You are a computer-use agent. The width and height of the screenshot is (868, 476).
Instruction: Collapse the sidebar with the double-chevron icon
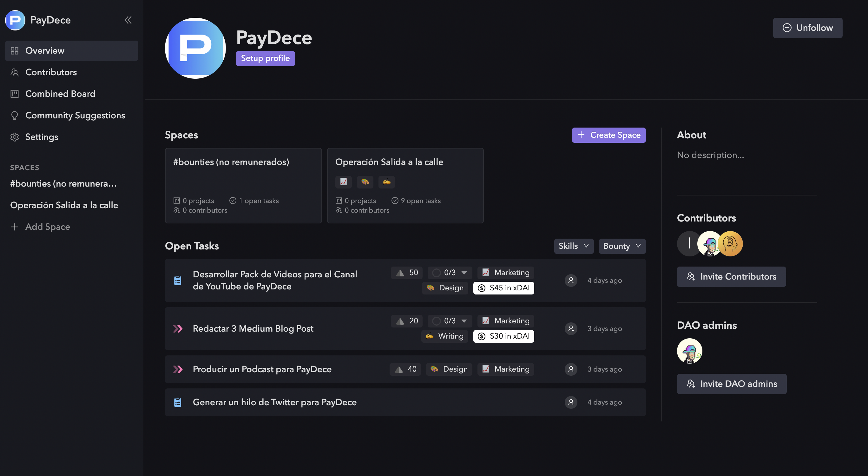(x=128, y=20)
